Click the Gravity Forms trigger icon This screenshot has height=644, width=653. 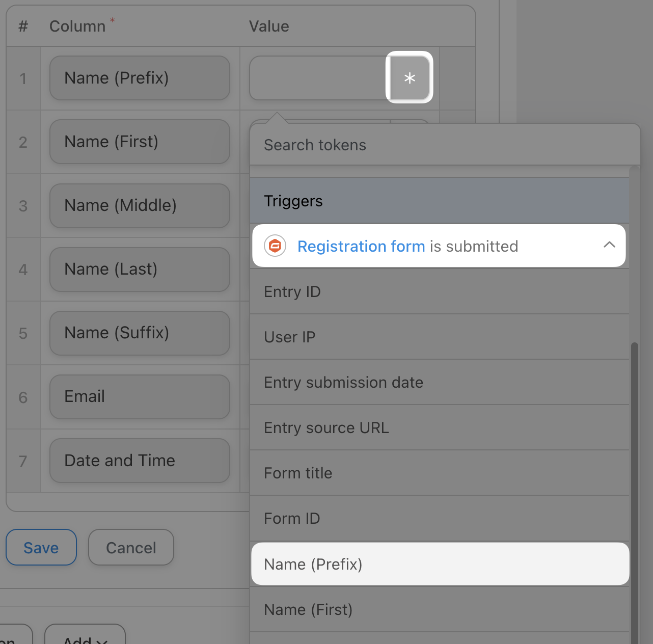click(x=275, y=246)
